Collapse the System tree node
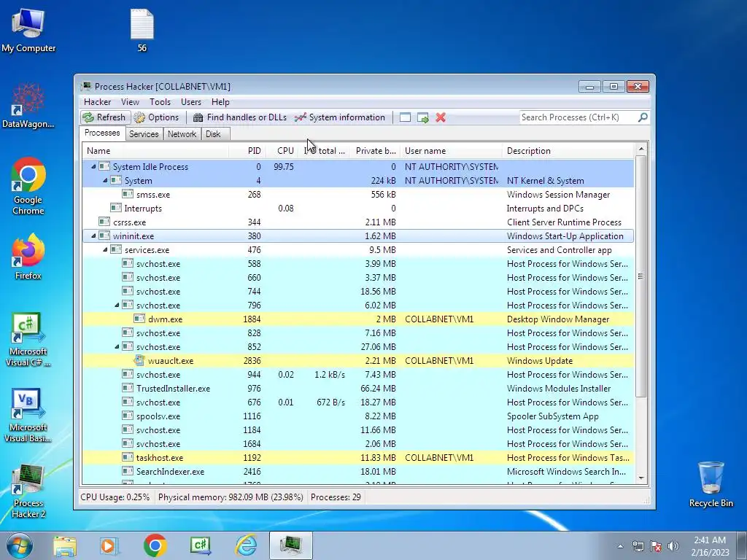747x560 pixels. click(x=105, y=181)
